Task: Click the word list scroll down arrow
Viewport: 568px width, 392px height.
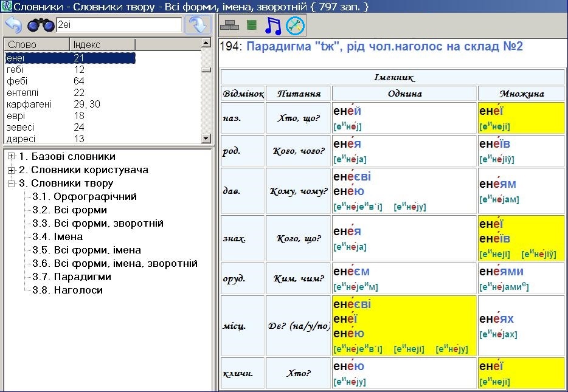Action: [x=206, y=138]
